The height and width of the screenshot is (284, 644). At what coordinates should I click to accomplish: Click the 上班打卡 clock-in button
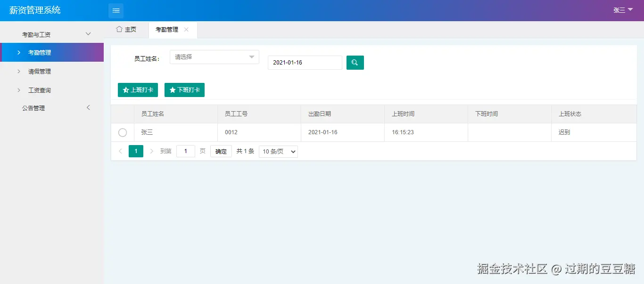point(138,89)
